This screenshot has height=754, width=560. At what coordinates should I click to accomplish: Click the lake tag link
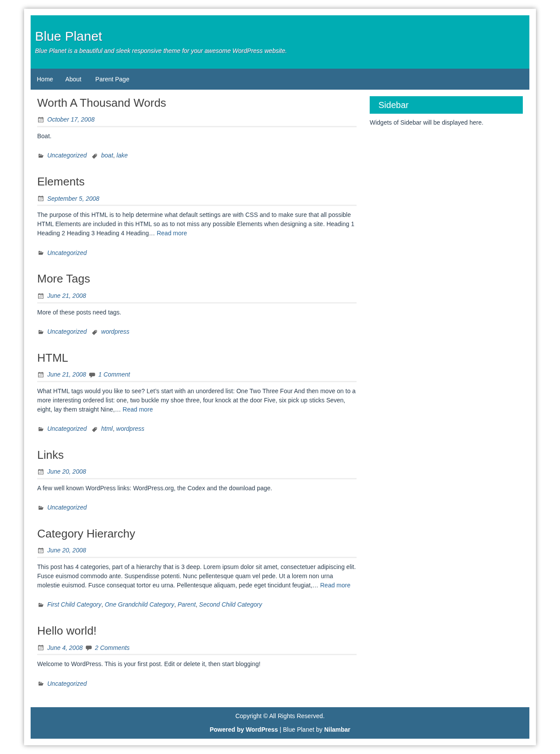click(122, 155)
